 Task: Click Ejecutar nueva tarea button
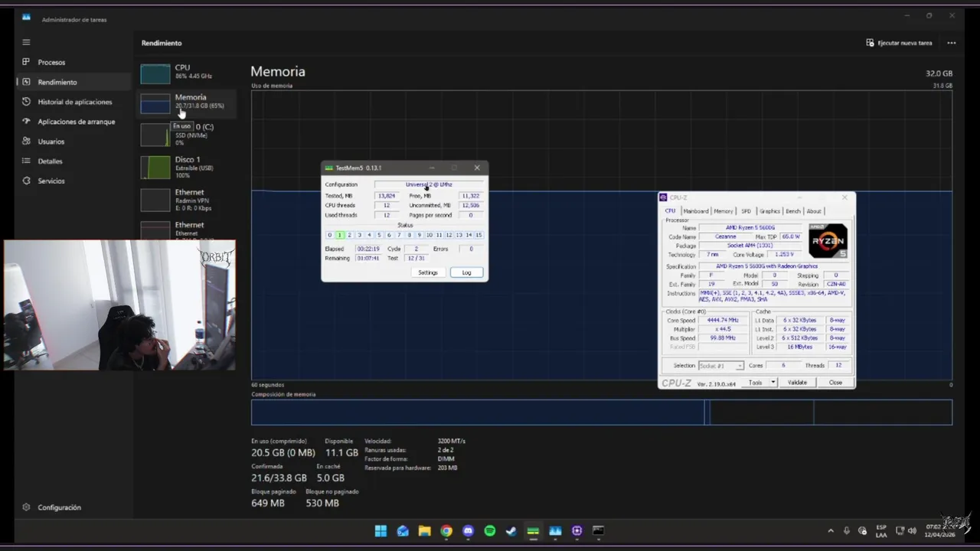pos(900,43)
